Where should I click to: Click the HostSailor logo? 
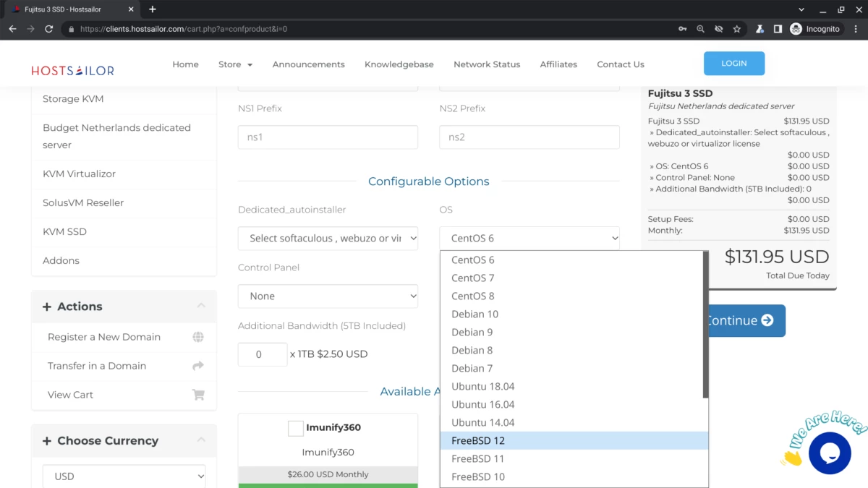(x=72, y=71)
